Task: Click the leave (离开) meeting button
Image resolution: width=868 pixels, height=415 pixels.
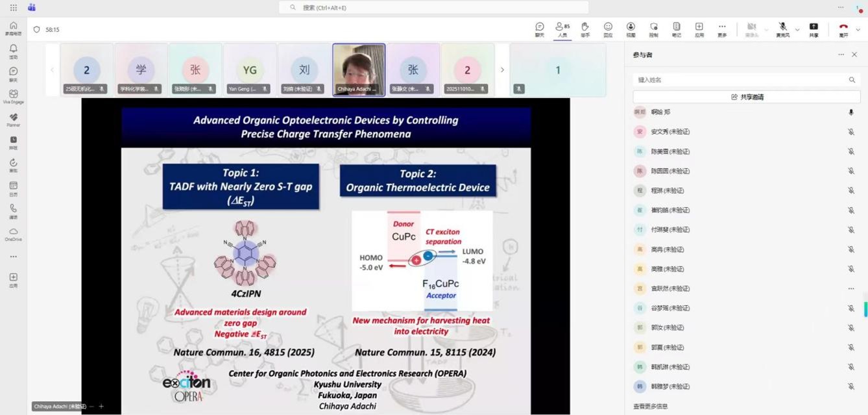Action: [x=843, y=29]
